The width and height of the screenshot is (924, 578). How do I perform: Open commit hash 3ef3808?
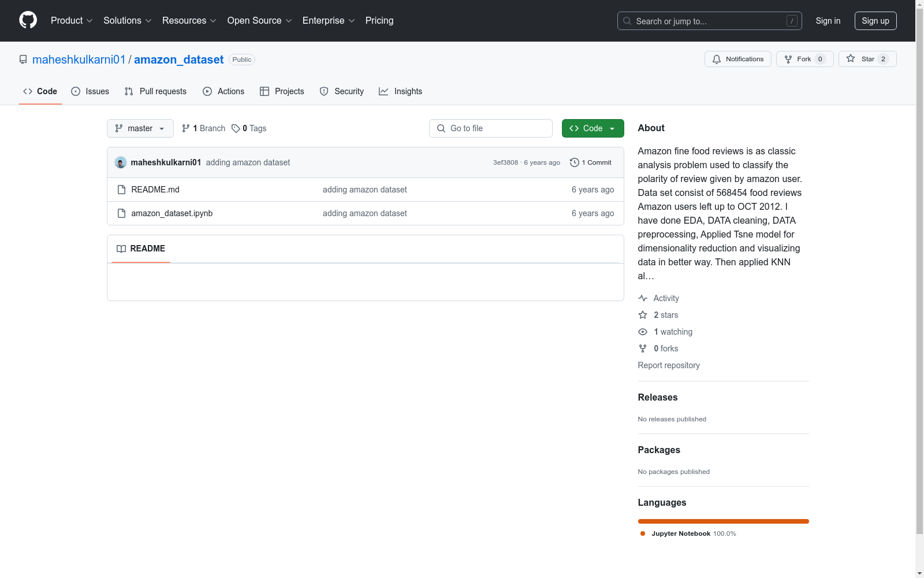point(505,162)
